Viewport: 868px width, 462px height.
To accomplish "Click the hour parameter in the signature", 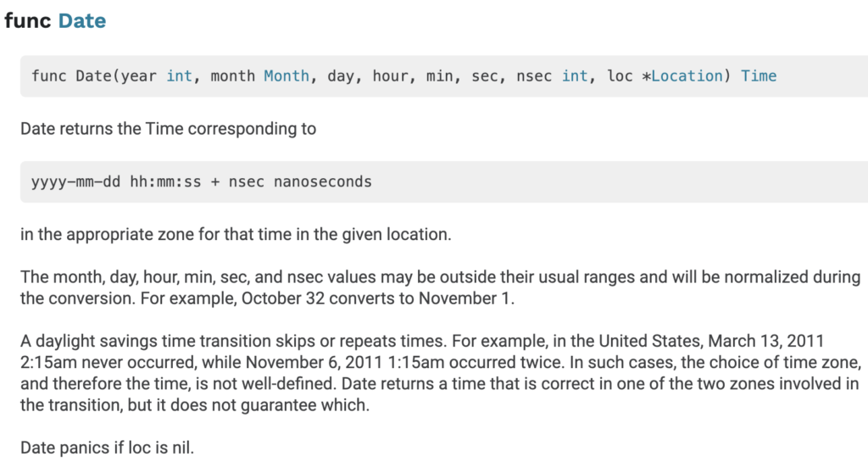I will [390, 76].
